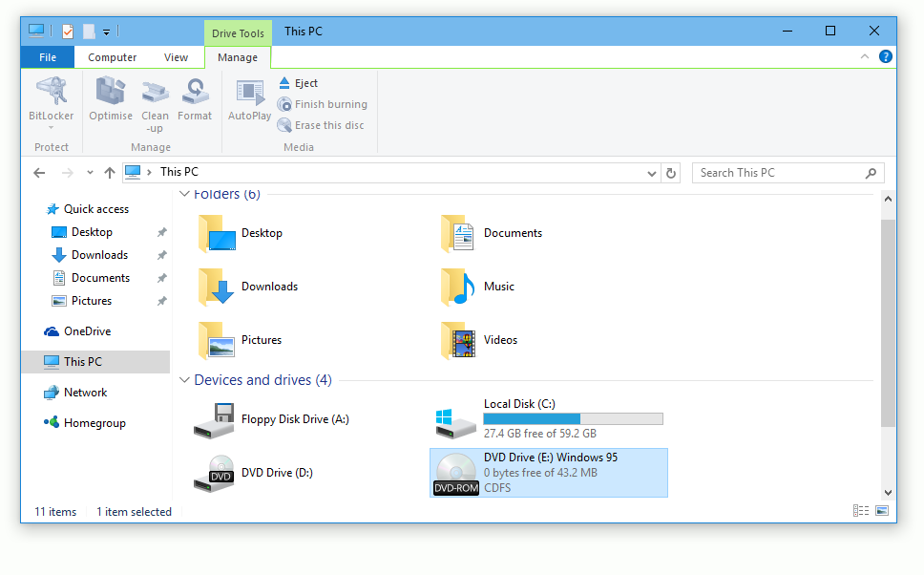Open the Help question mark icon
The image size is (924, 575).
click(x=885, y=56)
